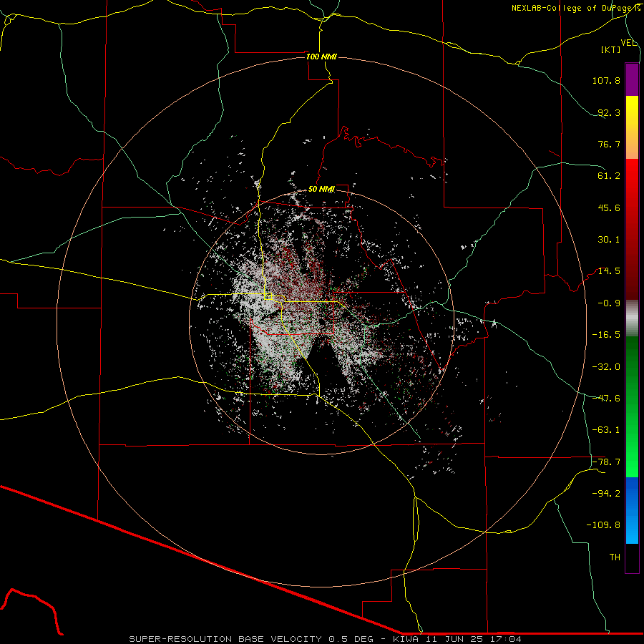Click the blue segment of the color bar
This screenshot has height=644, width=644.
point(632,510)
